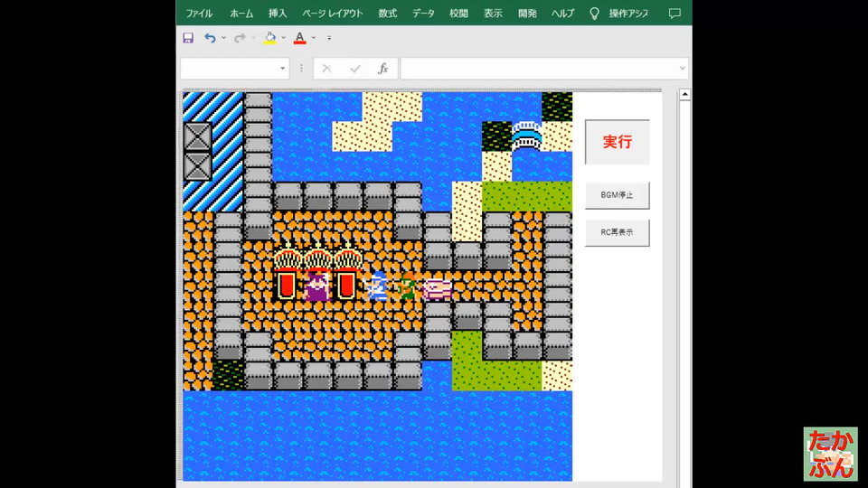The image size is (868, 488).
Task: Click the 操作アシスト search box
Action: pyautogui.click(x=629, y=14)
